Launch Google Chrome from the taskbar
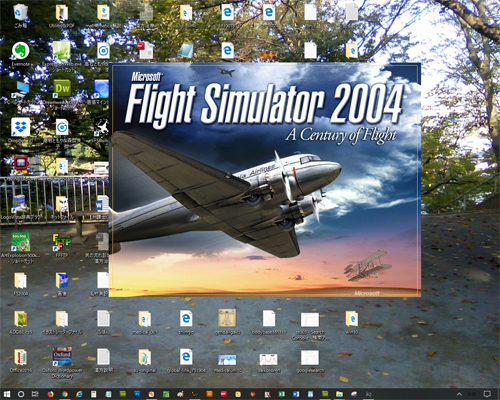The image size is (500, 400). tap(65, 394)
